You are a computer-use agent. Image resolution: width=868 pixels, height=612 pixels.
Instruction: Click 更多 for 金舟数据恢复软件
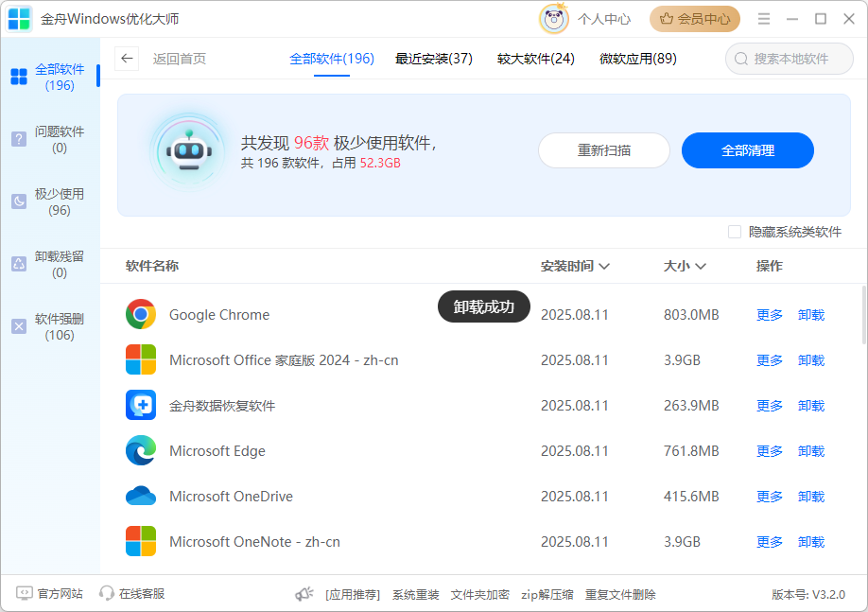[x=770, y=406]
